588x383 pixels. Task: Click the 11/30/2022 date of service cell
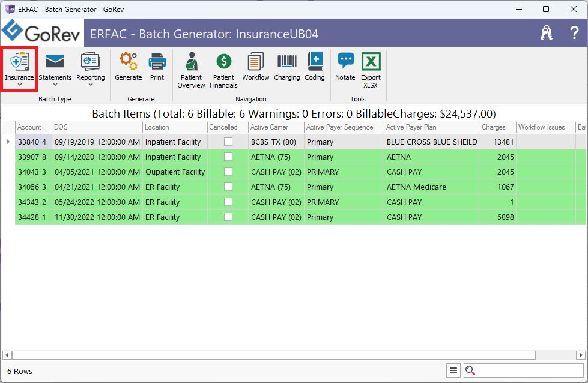[x=97, y=217]
